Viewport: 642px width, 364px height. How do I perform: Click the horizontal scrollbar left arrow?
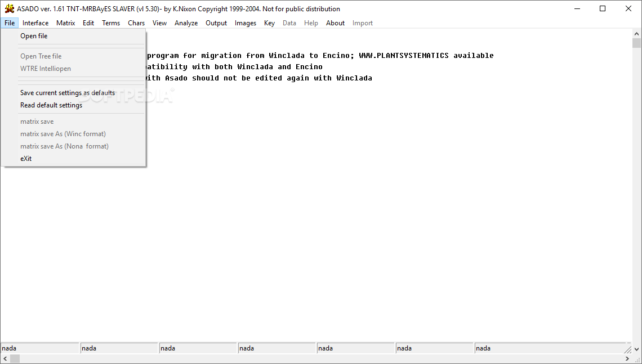pyautogui.click(x=5, y=359)
